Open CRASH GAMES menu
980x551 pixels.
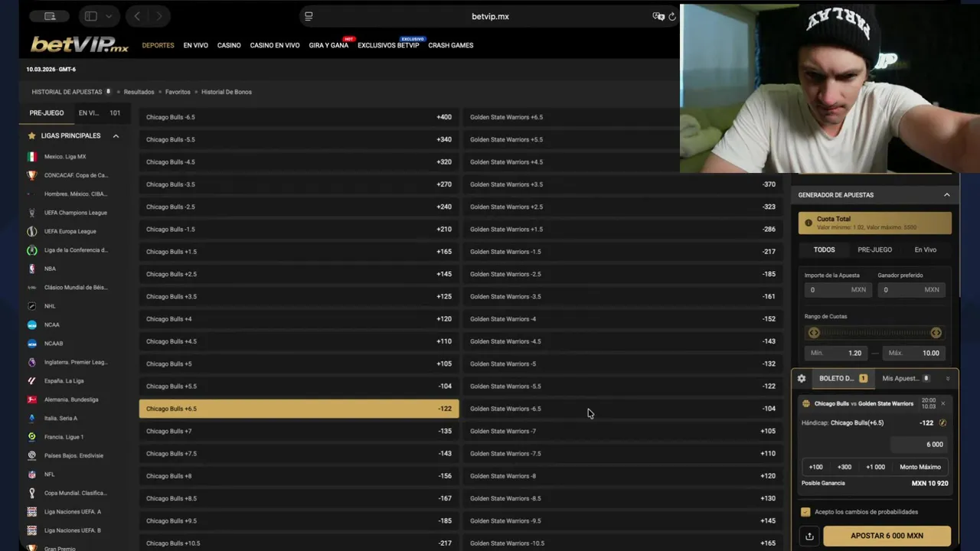pos(451,45)
